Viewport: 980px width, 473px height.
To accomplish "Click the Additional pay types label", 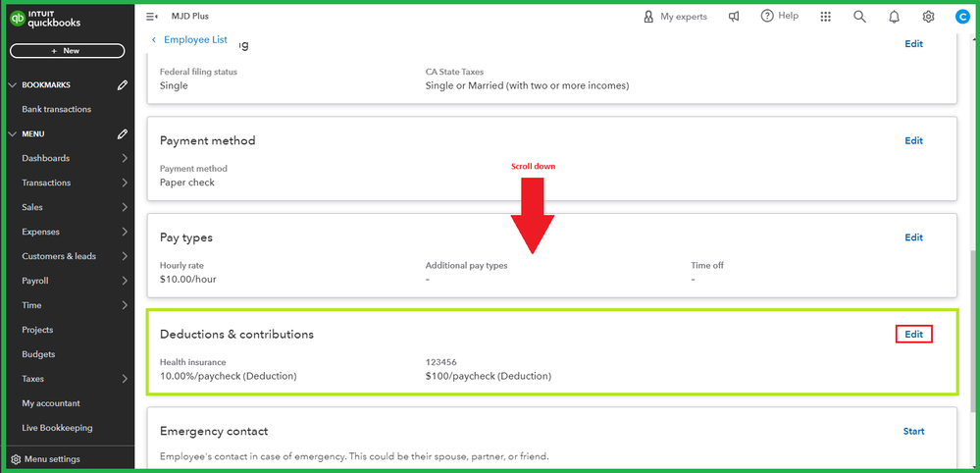I will pos(466,266).
